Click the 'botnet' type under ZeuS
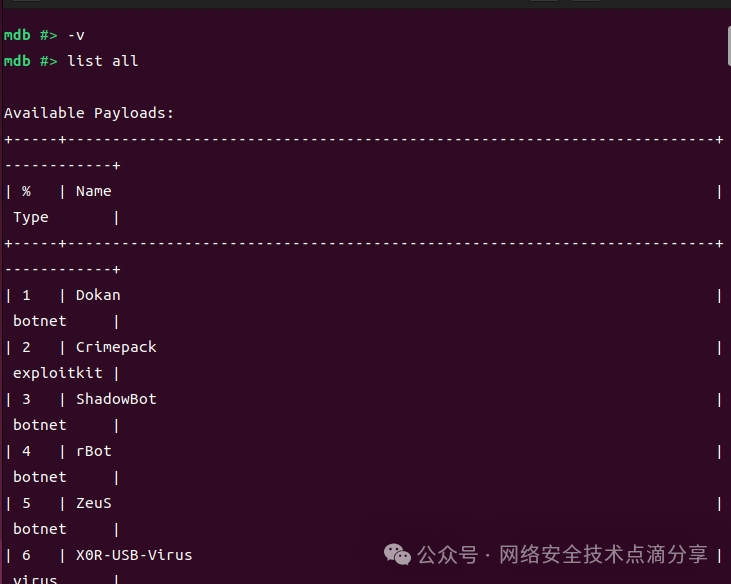This screenshot has width=731, height=584. point(40,529)
